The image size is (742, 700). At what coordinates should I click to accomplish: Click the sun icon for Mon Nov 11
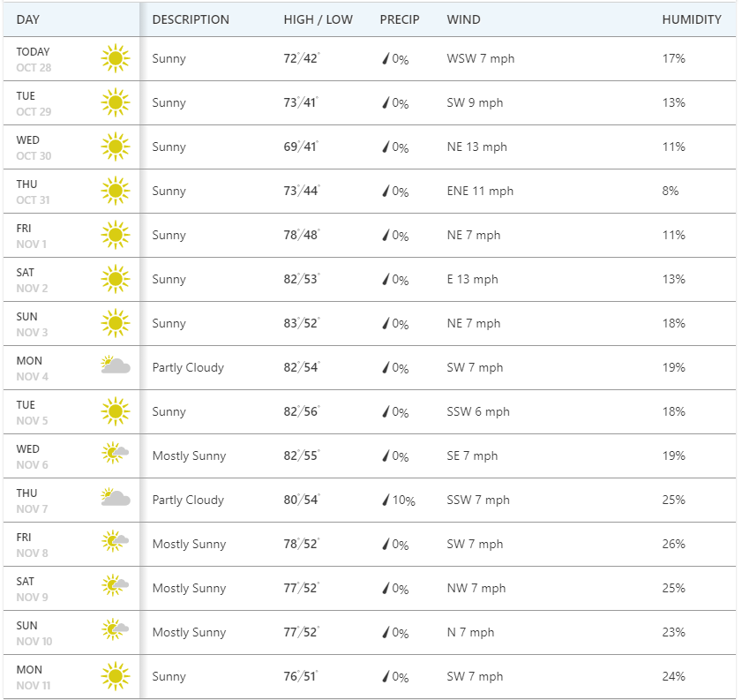[115, 677]
